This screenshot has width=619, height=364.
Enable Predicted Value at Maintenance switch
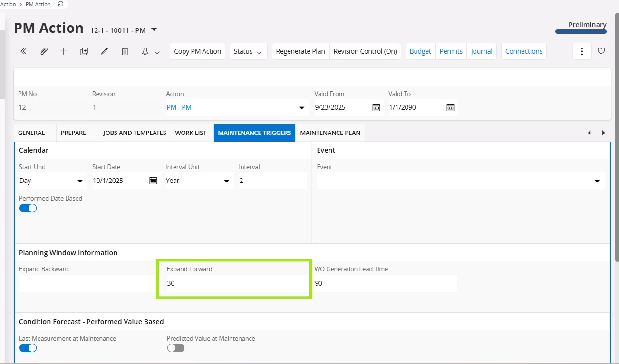pos(176,348)
